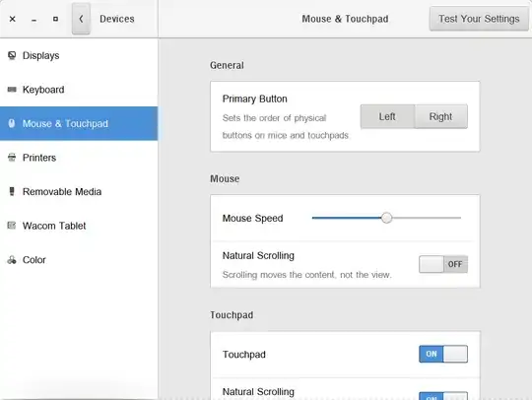Open the Keyboard panel
532x400 pixels.
[x=79, y=90]
